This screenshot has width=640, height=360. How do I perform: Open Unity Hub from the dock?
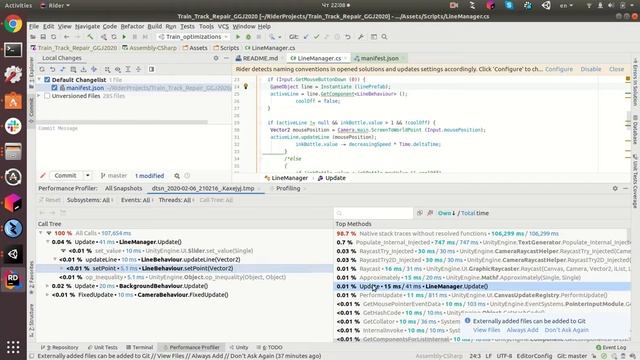13,254
